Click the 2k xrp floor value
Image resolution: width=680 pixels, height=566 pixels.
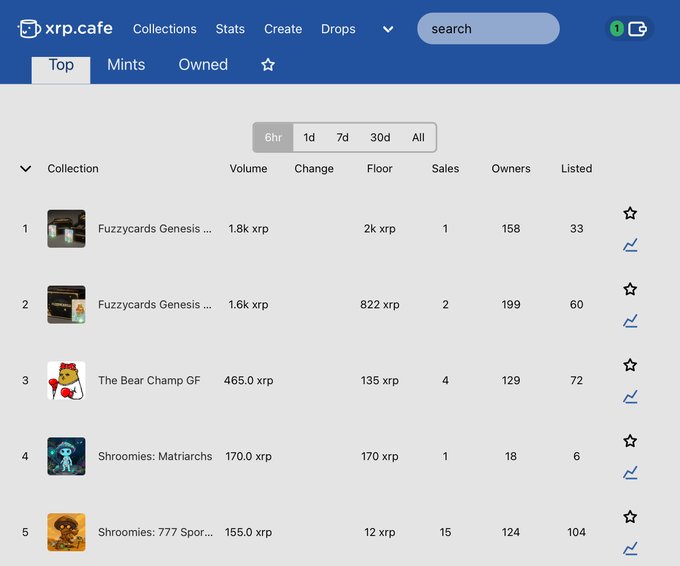click(x=379, y=229)
